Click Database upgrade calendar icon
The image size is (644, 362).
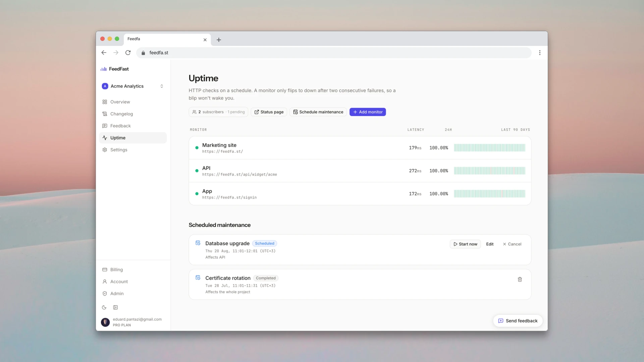pos(198,243)
